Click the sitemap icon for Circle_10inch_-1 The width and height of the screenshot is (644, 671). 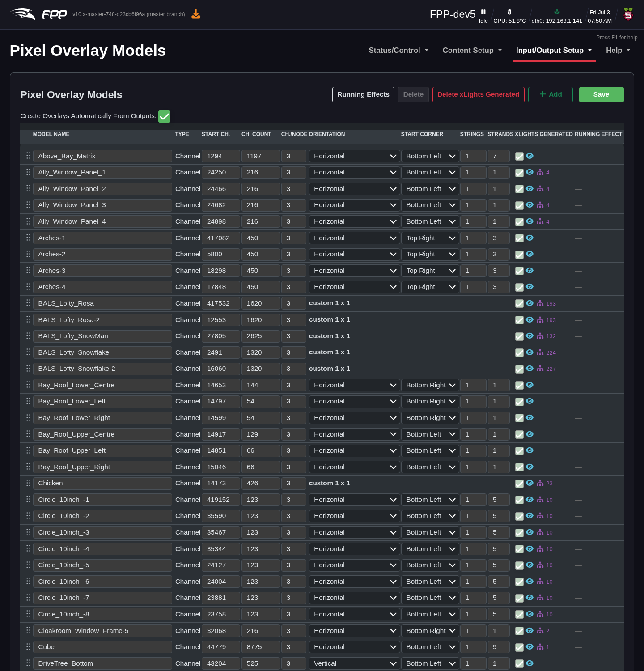(x=540, y=500)
